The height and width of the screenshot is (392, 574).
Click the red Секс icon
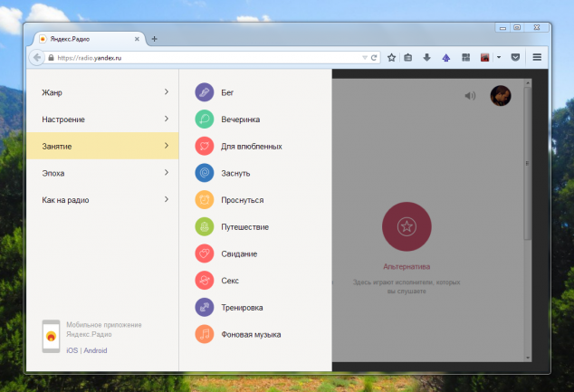[x=205, y=281]
